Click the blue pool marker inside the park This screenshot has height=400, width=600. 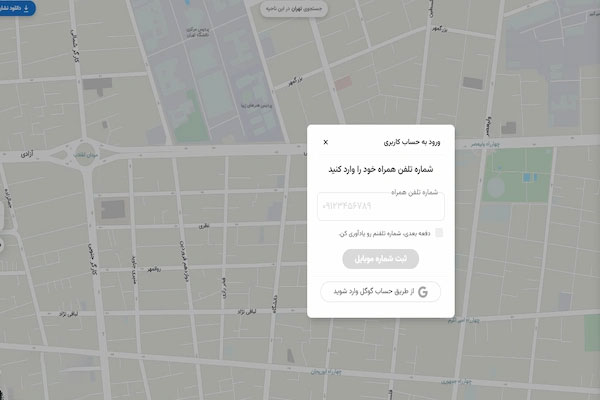tap(527, 177)
